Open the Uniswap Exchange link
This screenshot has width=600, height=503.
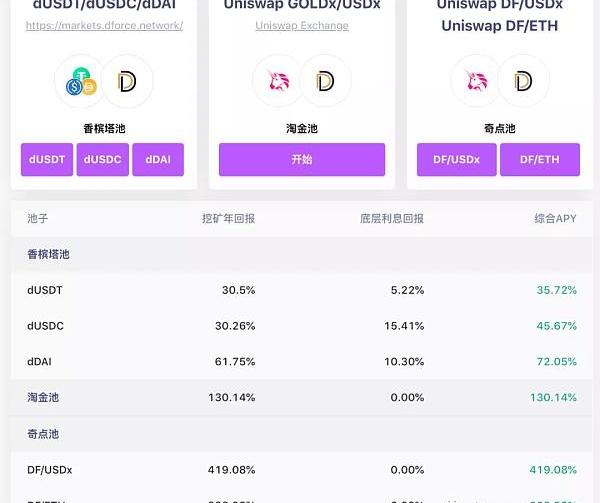tap(302, 25)
